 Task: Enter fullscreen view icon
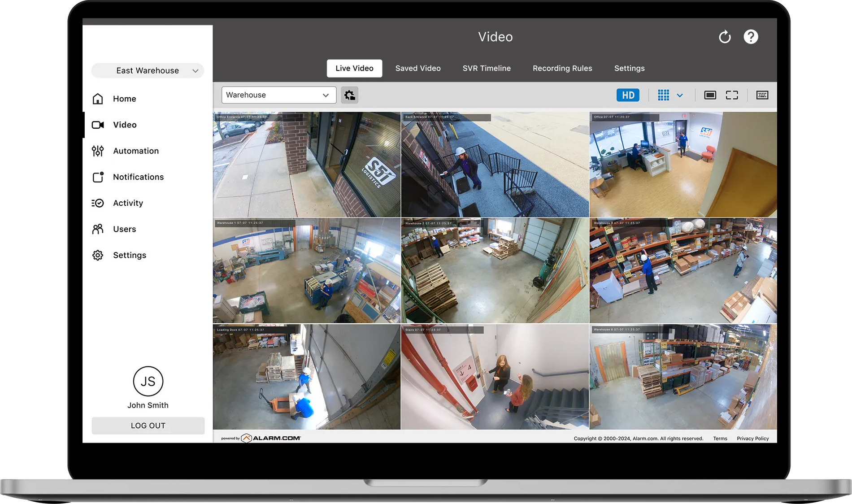(x=732, y=95)
